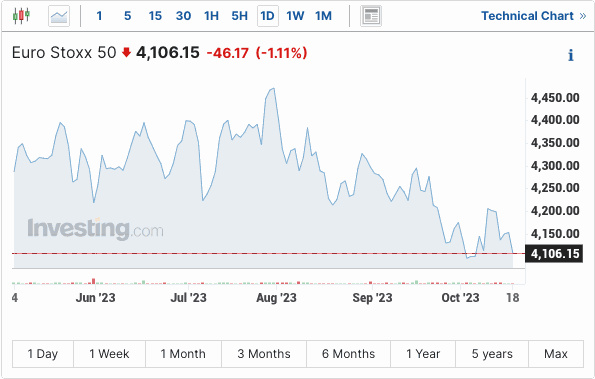This screenshot has width=595, height=379.
Task: Click the Jul '23 axis label
Action: point(188,297)
